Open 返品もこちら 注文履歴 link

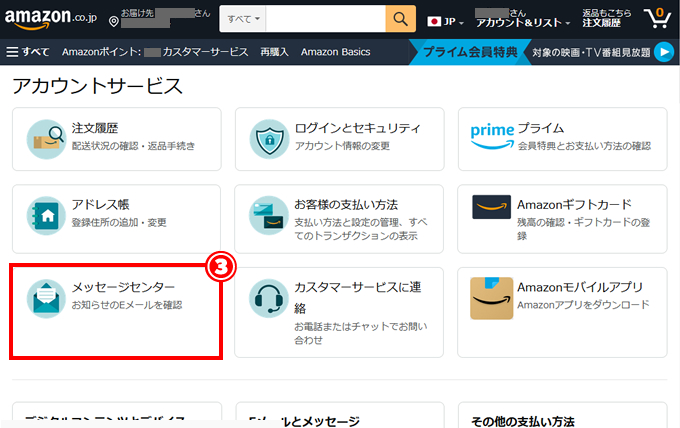606,18
